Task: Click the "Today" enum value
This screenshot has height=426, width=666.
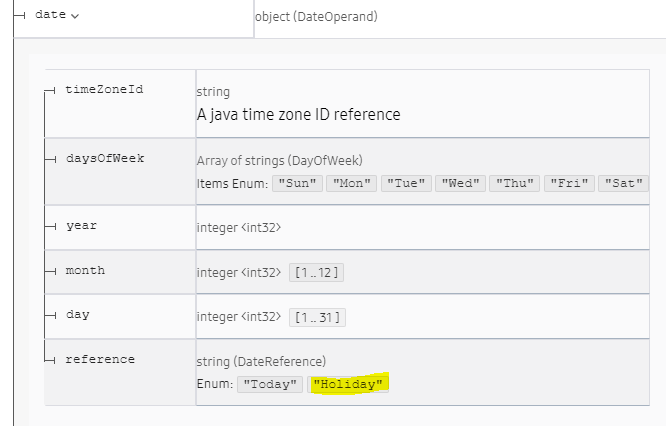Action: tap(270, 384)
